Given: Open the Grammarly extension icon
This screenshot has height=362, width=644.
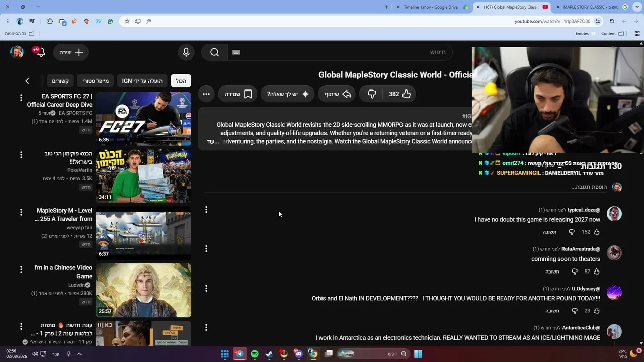Looking at the screenshot, I should coord(110,21).
